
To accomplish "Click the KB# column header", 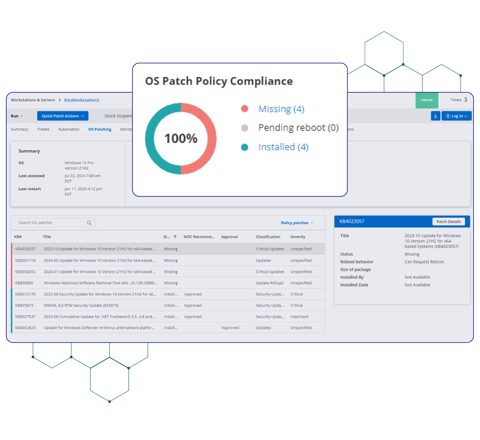I will (18, 237).
